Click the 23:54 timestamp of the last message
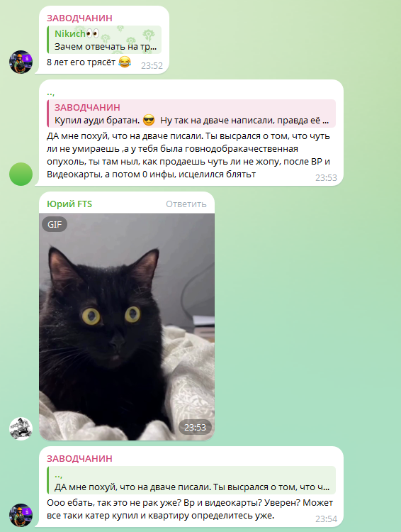Viewport: 401px width, 532px height. (x=326, y=519)
